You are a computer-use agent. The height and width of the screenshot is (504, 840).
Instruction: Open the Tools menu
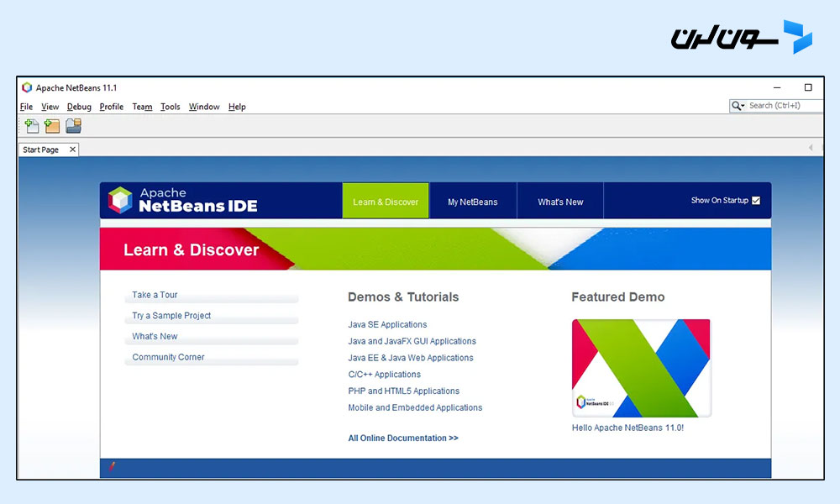coord(170,107)
